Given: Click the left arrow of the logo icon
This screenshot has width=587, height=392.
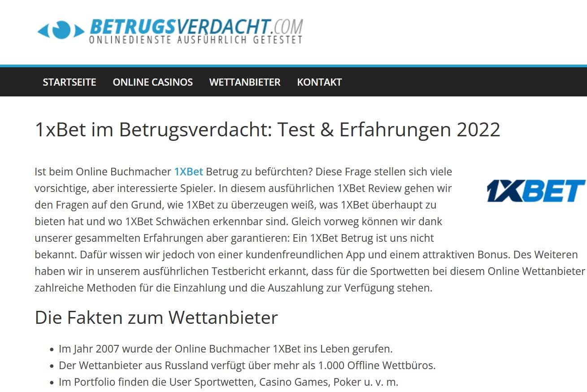Looking at the screenshot, I should click(43, 30).
